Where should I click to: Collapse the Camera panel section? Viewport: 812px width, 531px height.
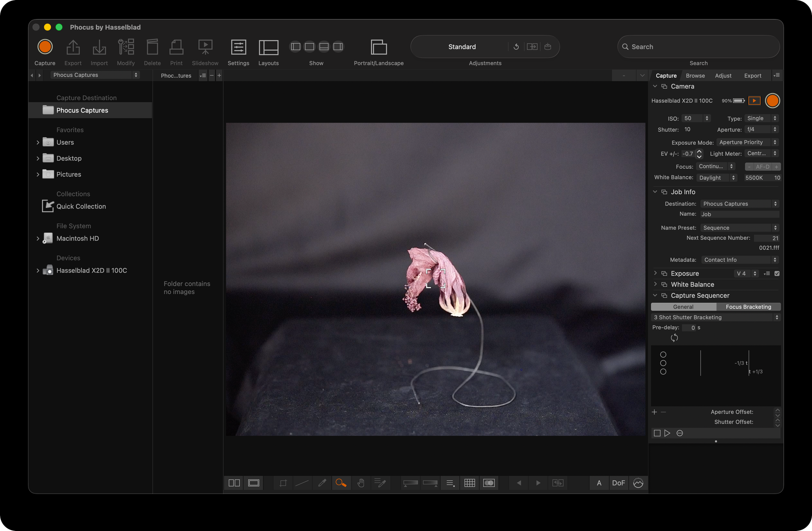coord(655,87)
